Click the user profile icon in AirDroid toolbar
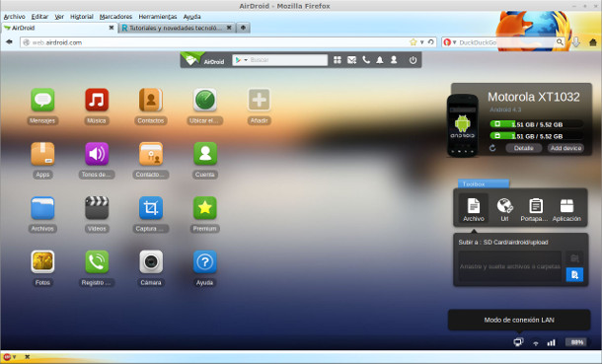This screenshot has width=602, height=364. 394,60
